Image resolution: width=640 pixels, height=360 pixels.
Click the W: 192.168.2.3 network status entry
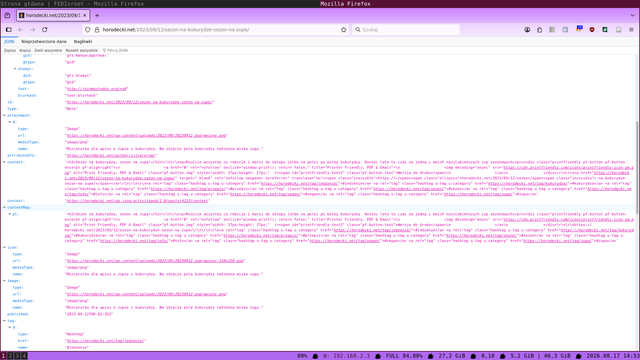click(346, 356)
